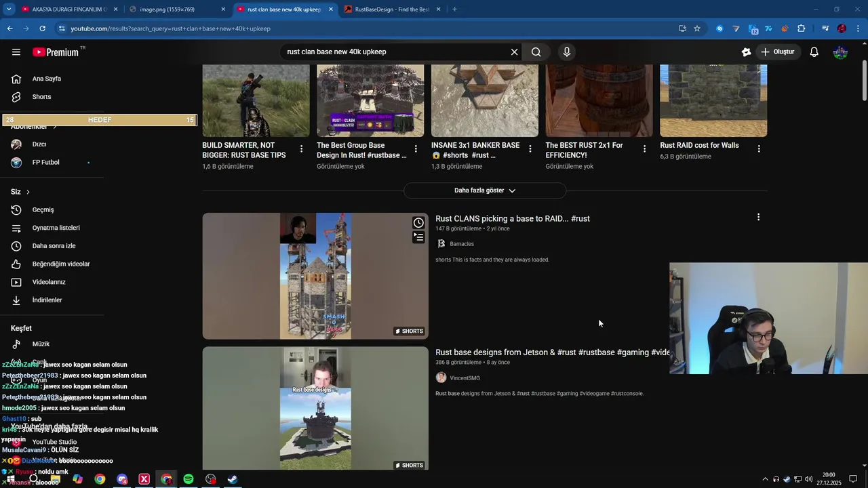Open Copilot from the taskbar
This screenshot has width=868, height=488.
pos(78,479)
